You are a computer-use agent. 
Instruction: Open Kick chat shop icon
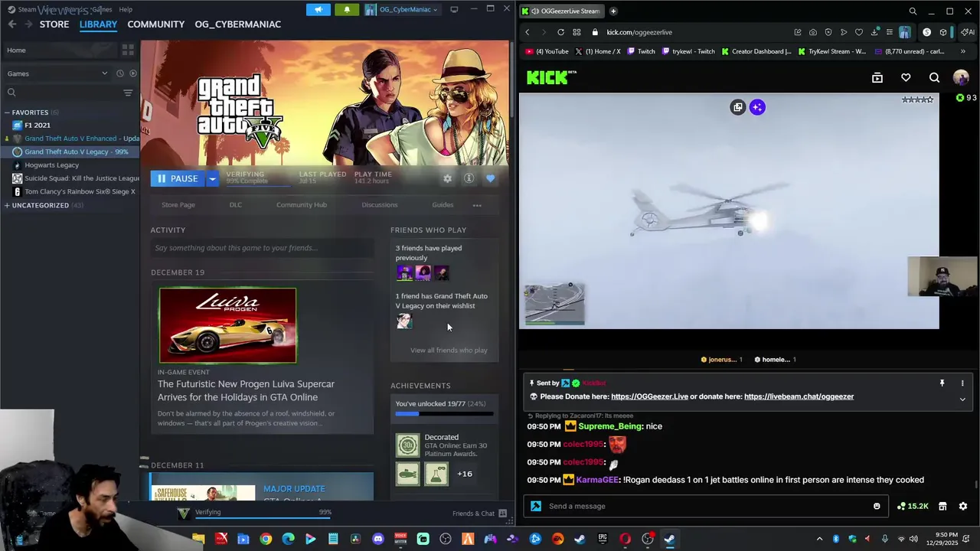(942, 506)
